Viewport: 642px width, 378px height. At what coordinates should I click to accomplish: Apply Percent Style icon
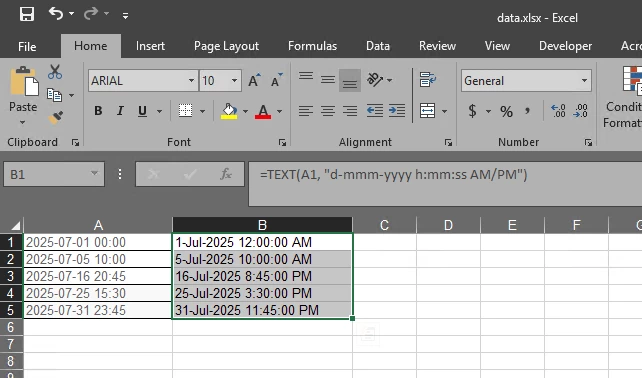click(506, 111)
